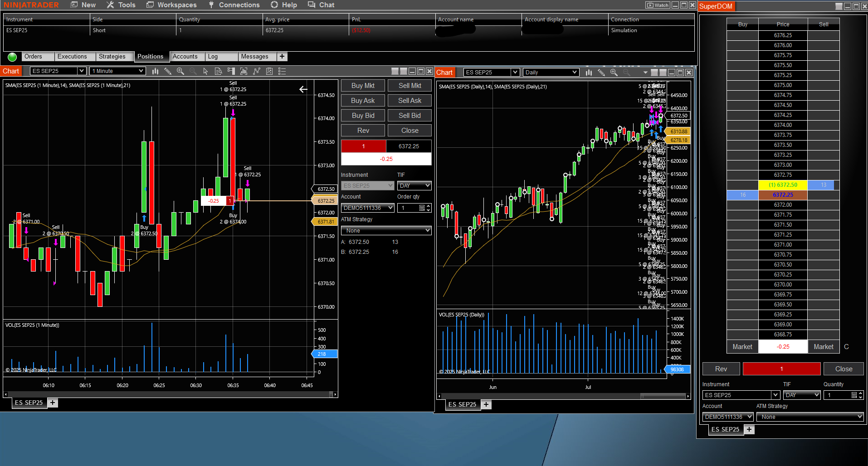
Task: Click 6374.00 price row in SuperDOM
Action: coord(783,125)
